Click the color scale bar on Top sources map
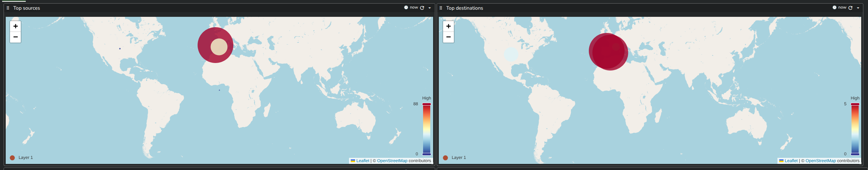The height and width of the screenshot is (170, 868). (x=427, y=129)
